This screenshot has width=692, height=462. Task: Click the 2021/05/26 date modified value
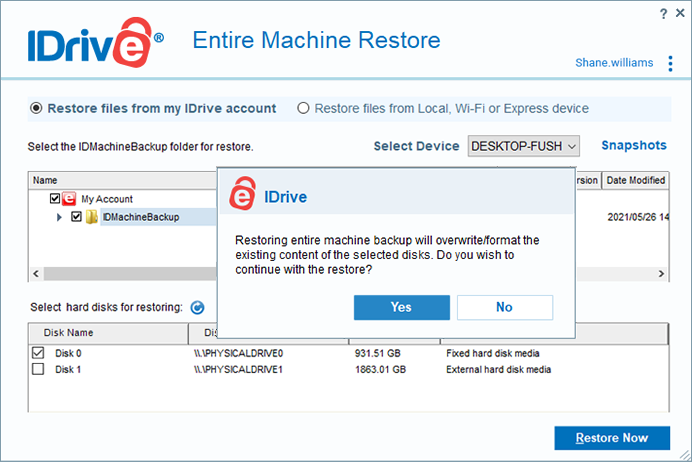[638, 217]
